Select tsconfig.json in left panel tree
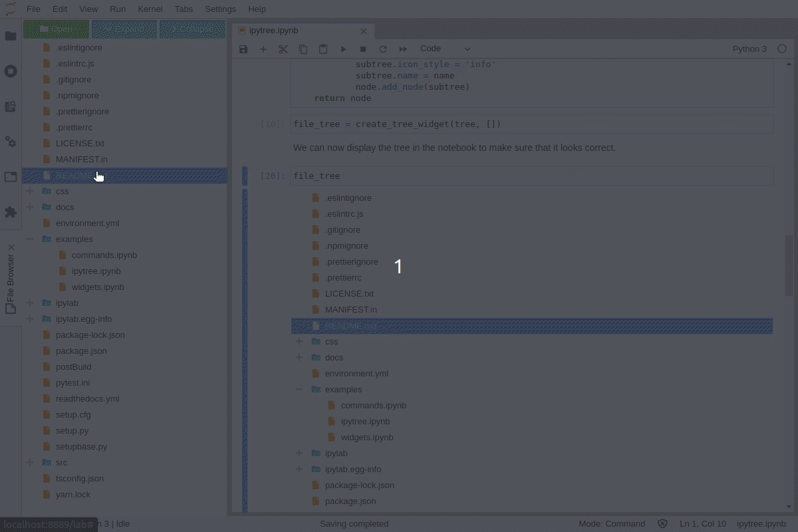The image size is (798, 532). [80, 478]
